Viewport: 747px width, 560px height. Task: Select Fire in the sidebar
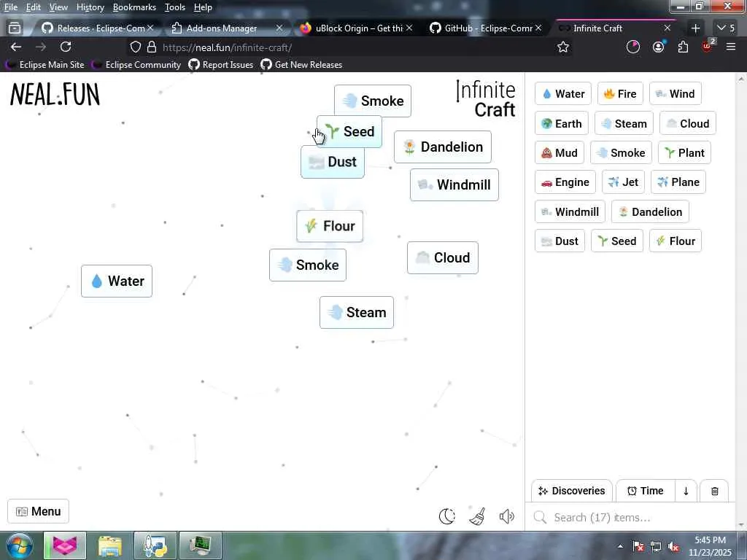click(x=620, y=94)
